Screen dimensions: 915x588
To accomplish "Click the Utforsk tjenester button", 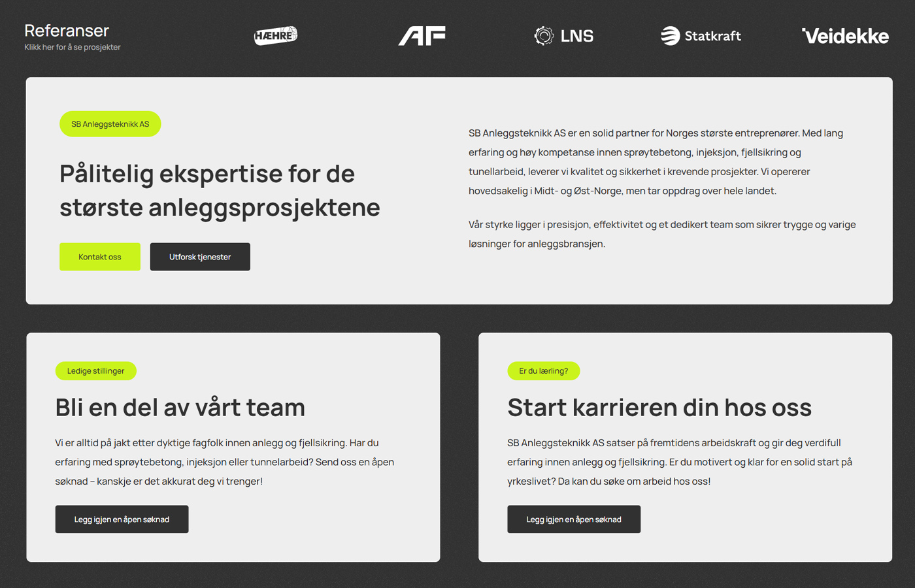I will 200,257.
